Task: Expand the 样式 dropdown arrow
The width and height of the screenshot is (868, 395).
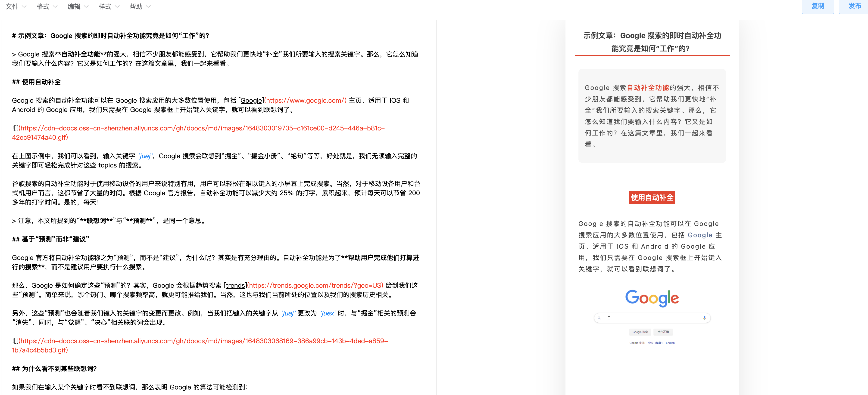Action: 117,6
